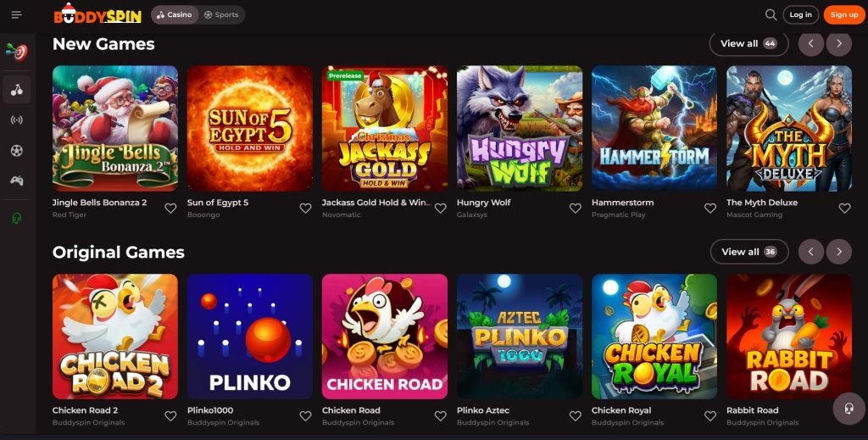Add Chicken Royal to favorites
Viewport: 868px width, 440px height.
coord(709,415)
